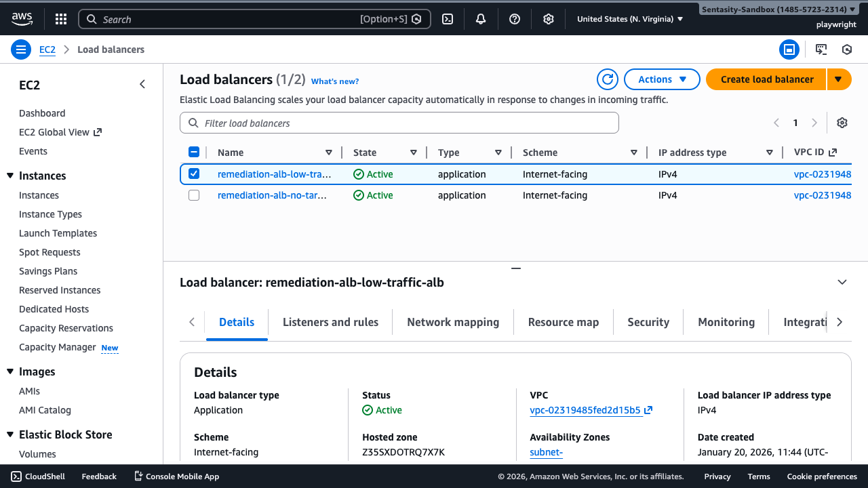The height and width of the screenshot is (488, 868).
Task: Open the notifications bell
Action: 481,19
